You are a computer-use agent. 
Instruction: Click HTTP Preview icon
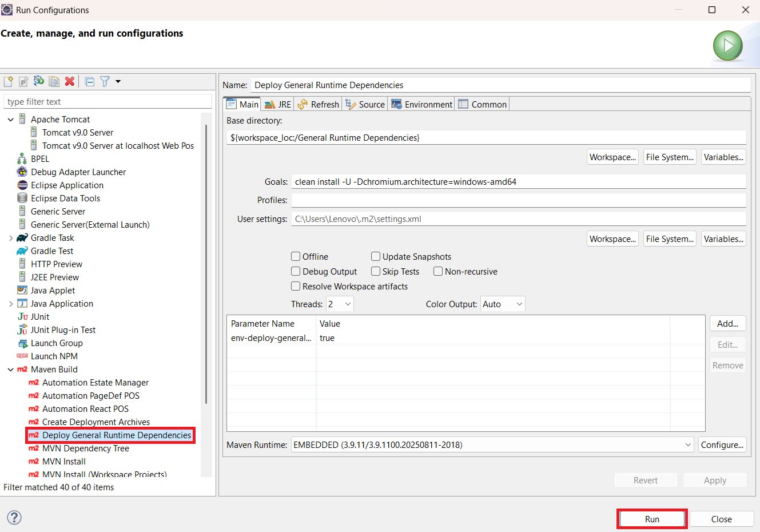coord(22,264)
